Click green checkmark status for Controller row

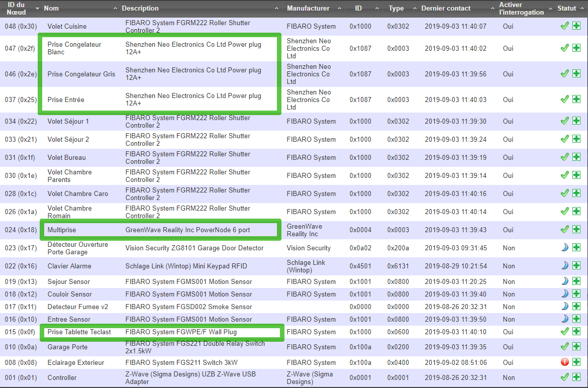[x=564, y=377]
